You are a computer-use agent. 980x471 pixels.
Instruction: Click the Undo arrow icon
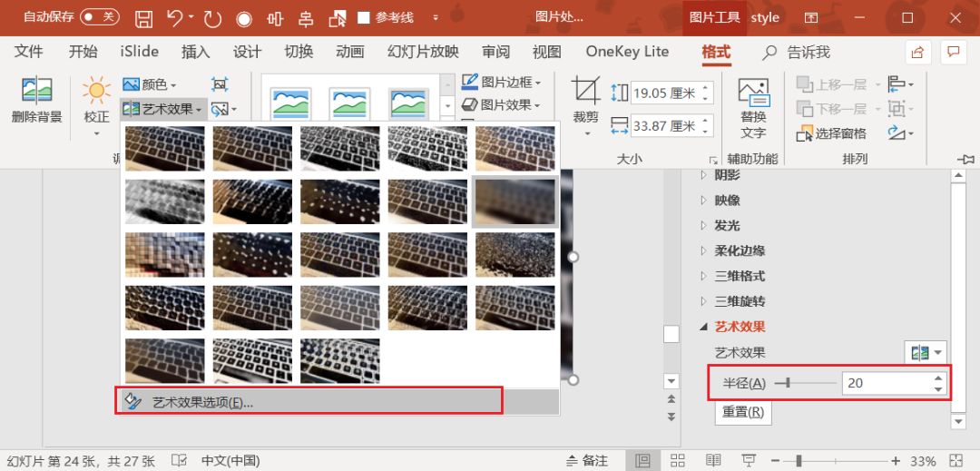point(175,17)
